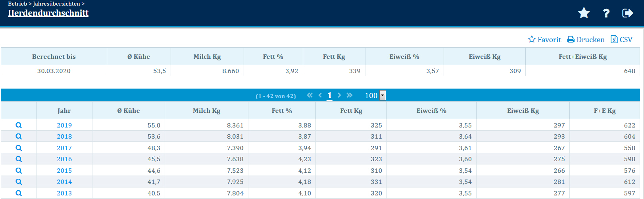Click the Herdendurchschnitt page title link
The height and width of the screenshot is (199, 644).
(x=48, y=13)
